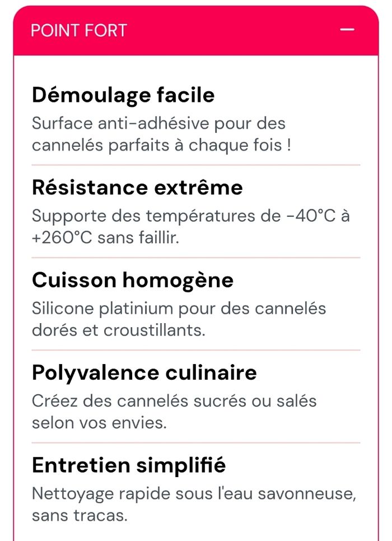Click the Créez des cannelés sucrés text
Image resolution: width=392 pixels, height=541 pixels.
(x=174, y=401)
